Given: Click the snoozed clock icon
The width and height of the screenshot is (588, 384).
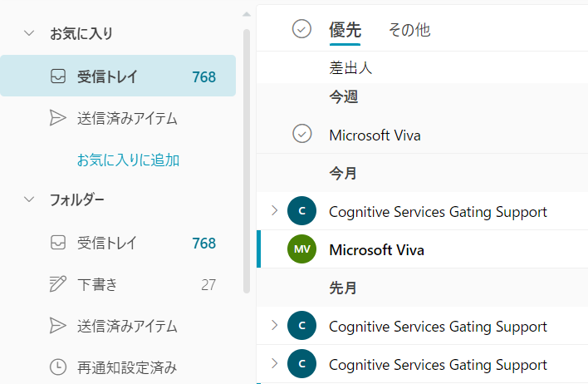Looking at the screenshot, I should tap(58, 367).
